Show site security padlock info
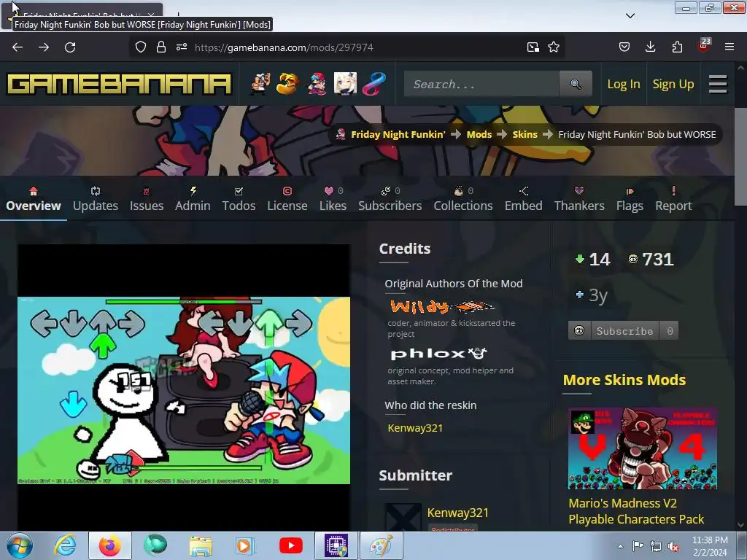 [161, 47]
